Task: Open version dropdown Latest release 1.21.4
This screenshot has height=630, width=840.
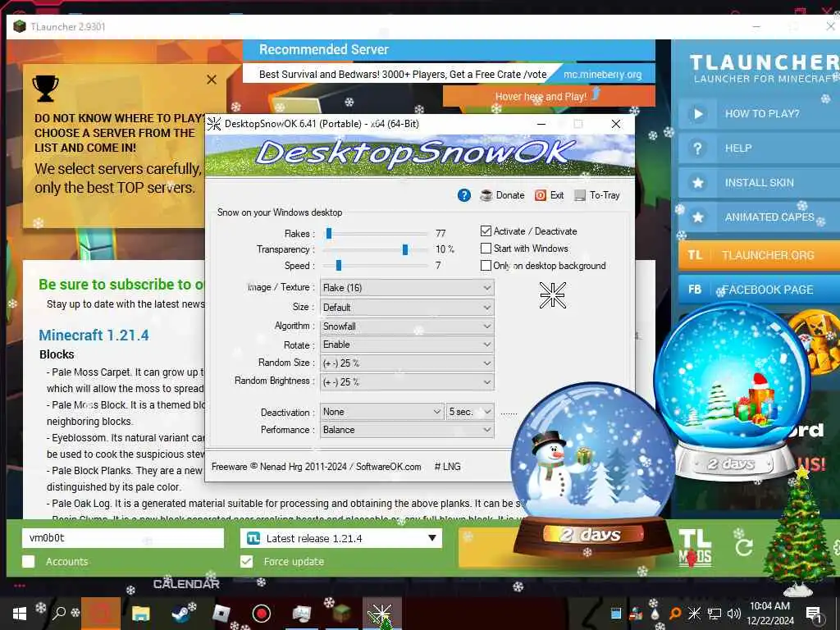Action: (341, 538)
